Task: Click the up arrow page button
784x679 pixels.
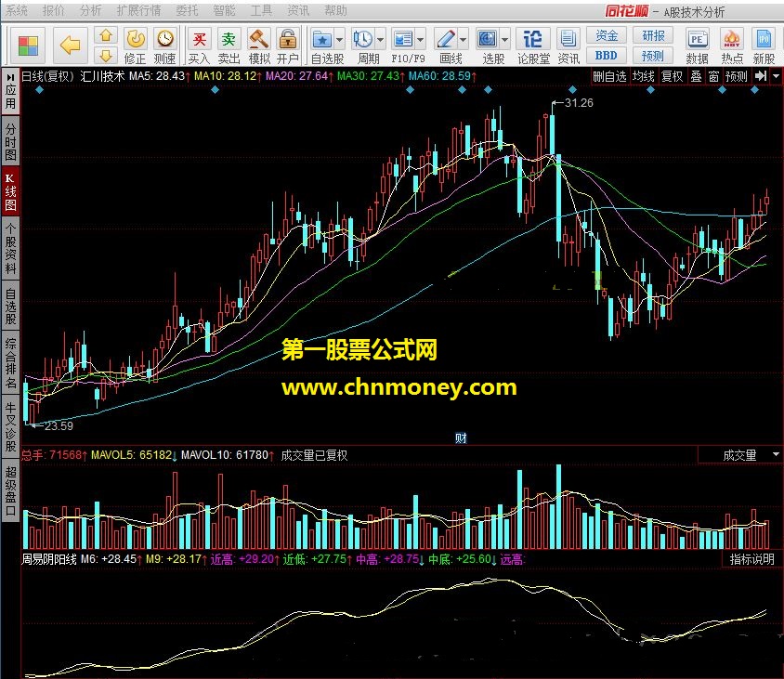Action: point(106,36)
